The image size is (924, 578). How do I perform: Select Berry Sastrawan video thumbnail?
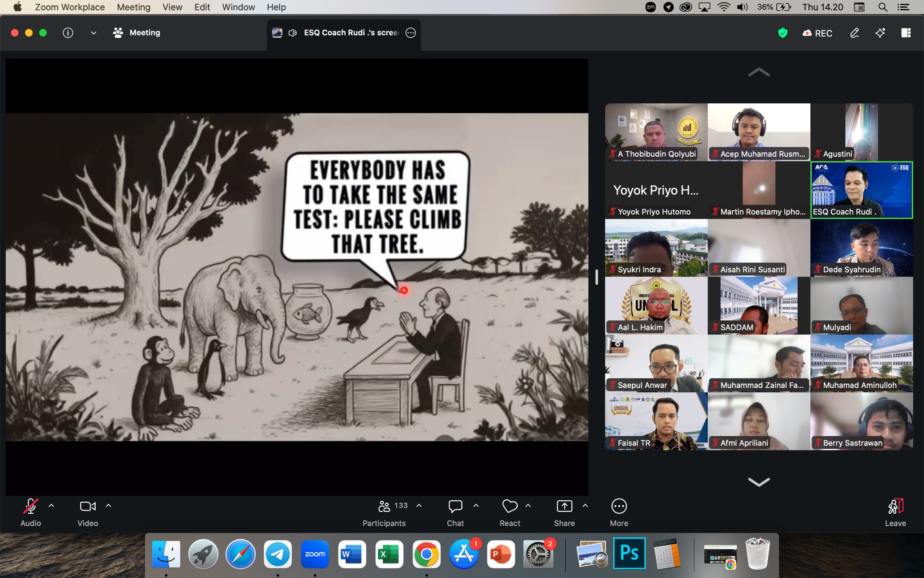[x=862, y=421]
